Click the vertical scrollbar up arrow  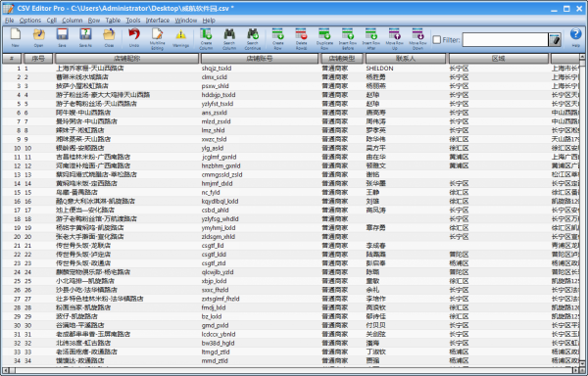[582, 57]
